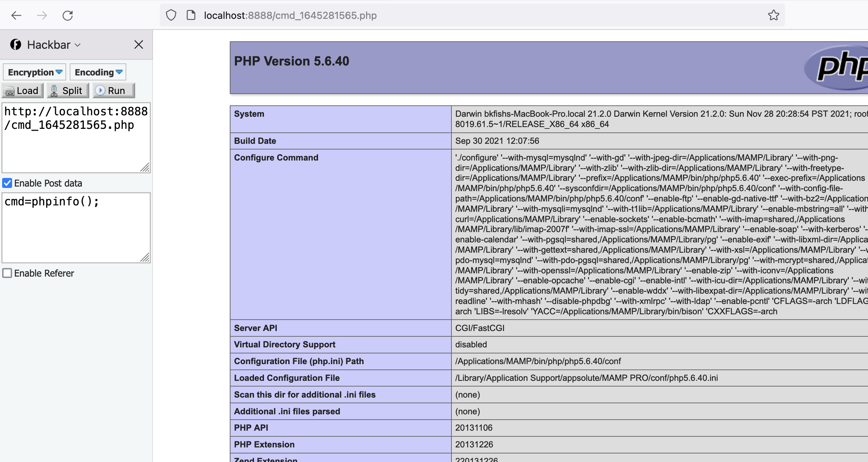Click the browser back arrow
868x462 pixels.
point(16,15)
